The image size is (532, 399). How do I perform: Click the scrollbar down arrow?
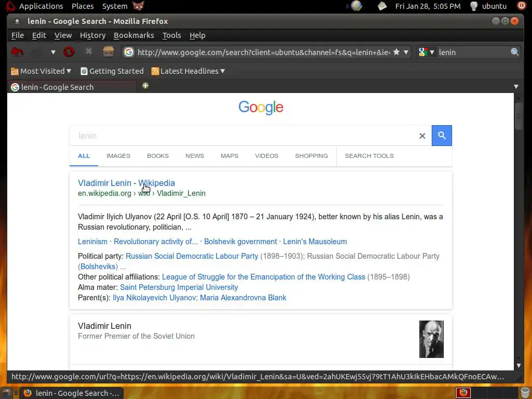(x=519, y=365)
